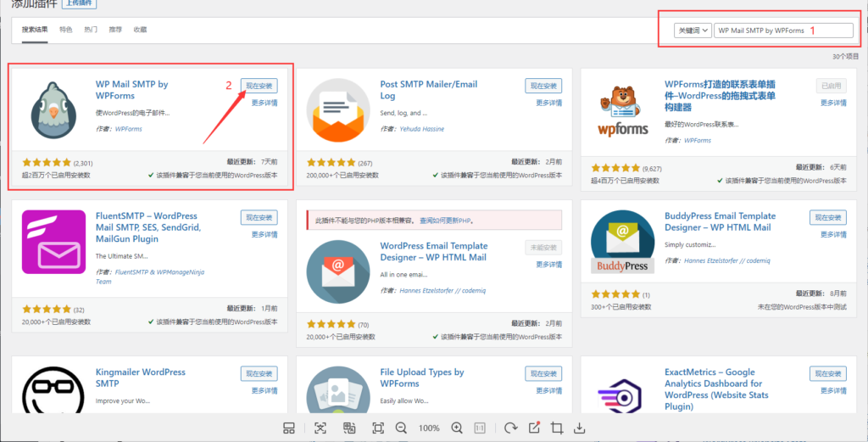Fit image to window using toolbar icon
868x442 pixels.
[x=378, y=428]
